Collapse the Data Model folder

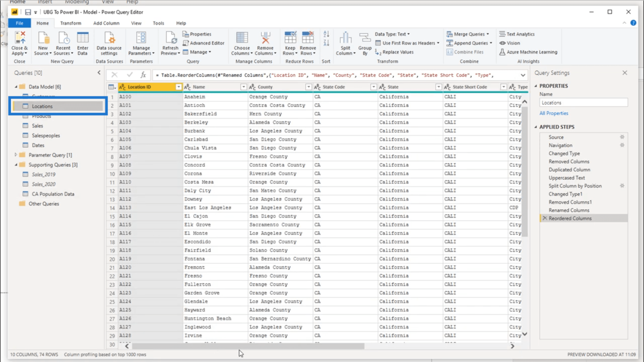point(16,87)
